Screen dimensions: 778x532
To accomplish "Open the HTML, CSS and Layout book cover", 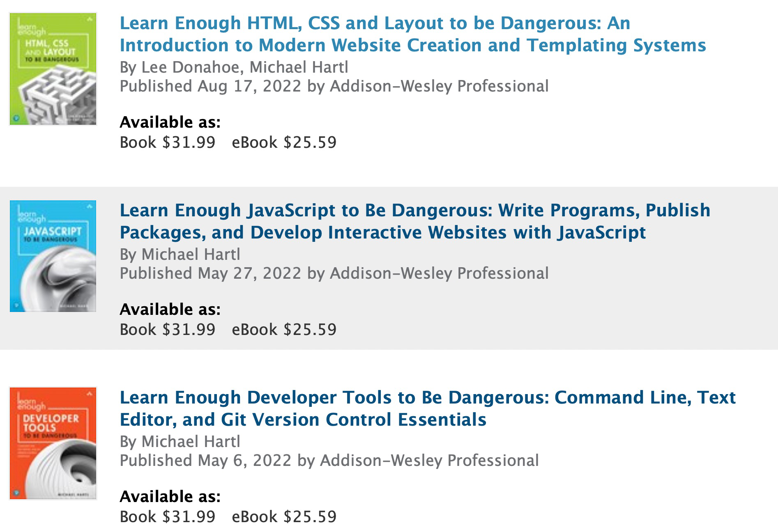I will [53, 69].
